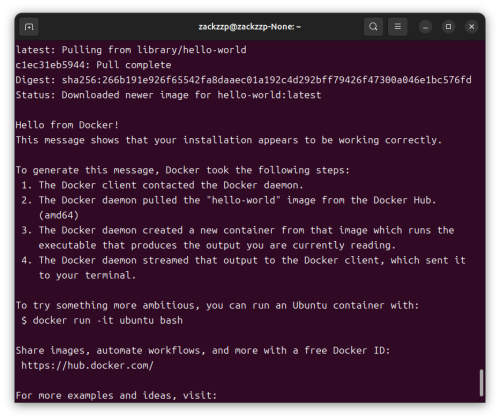
Task: Maximize the terminal window
Action: coord(448,27)
